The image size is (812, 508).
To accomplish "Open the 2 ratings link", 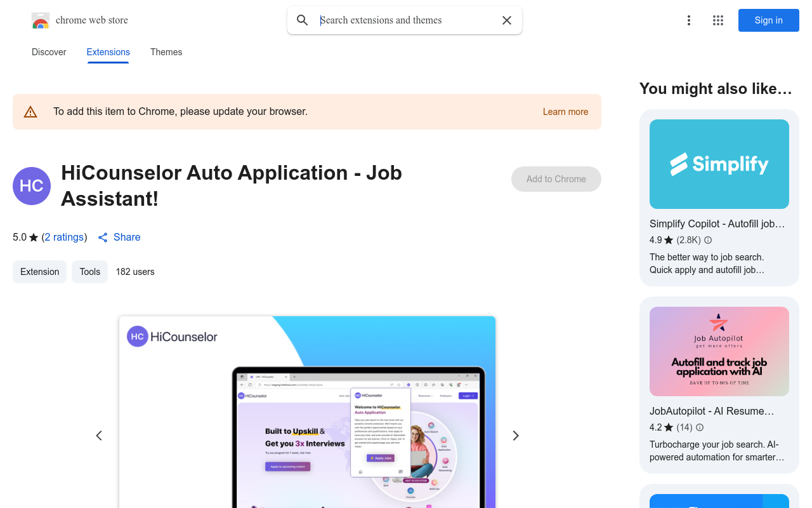I will tap(64, 237).
